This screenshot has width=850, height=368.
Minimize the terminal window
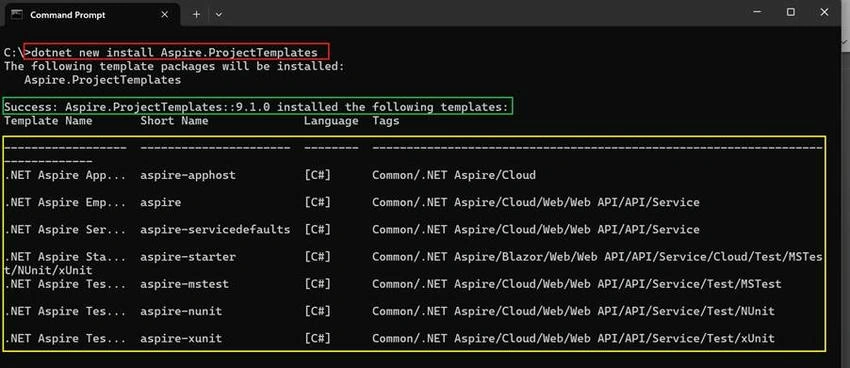pos(757,12)
